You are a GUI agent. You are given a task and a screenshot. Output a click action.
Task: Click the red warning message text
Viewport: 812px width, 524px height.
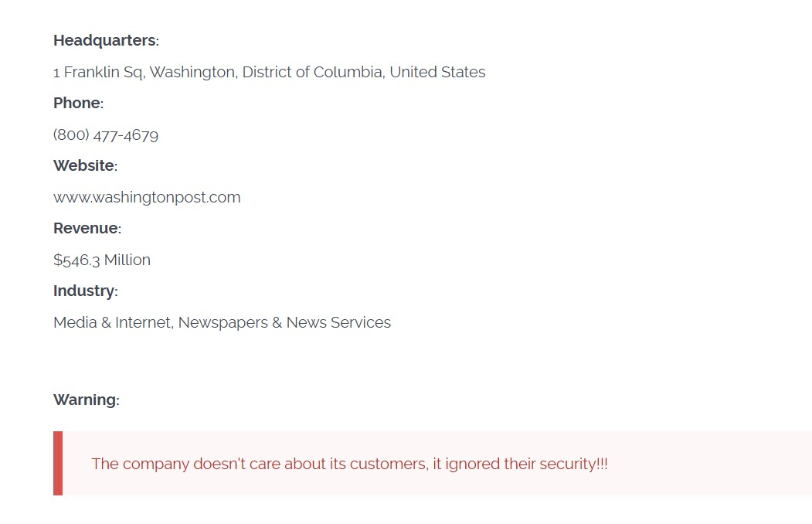349,464
